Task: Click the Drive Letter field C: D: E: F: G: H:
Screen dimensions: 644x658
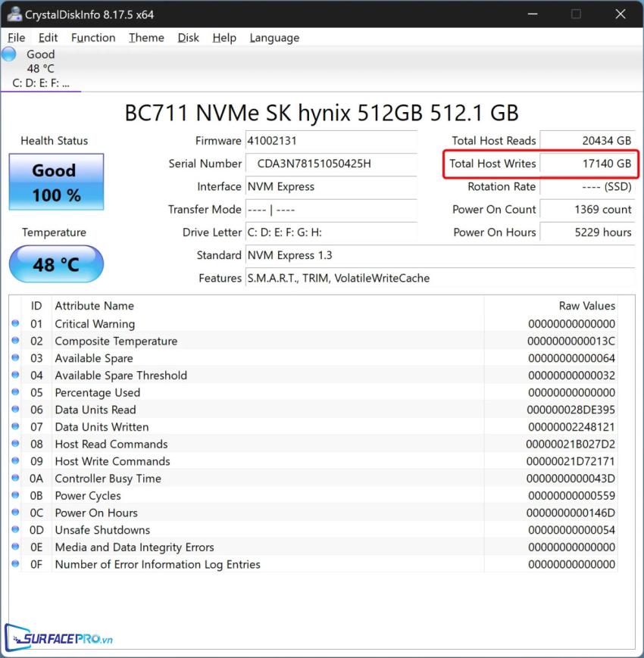Action: tap(331, 232)
